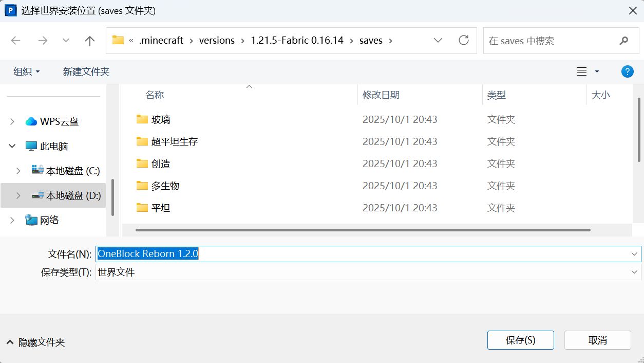Click the PCL app icon in title bar
The width and height of the screenshot is (644, 363).
[10, 10]
